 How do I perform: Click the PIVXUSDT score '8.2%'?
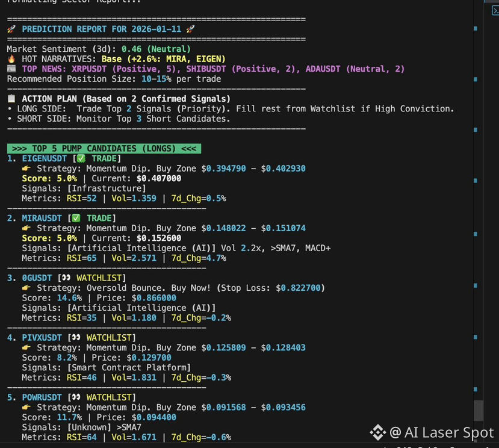pyautogui.click(x=66, y=358)
